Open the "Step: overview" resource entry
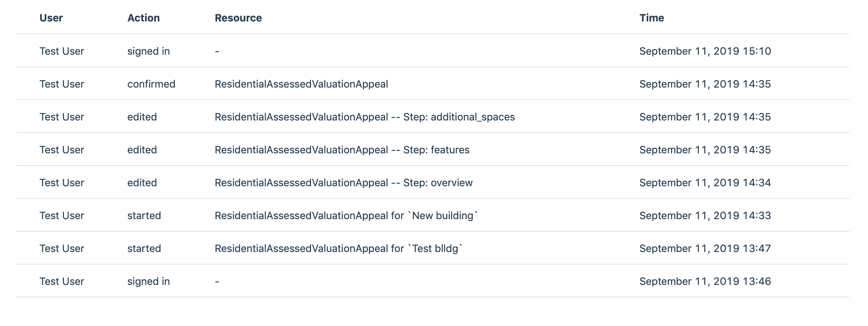Image resolution: width=868 pixels, height=326 pixels. (x=343, y=183)
